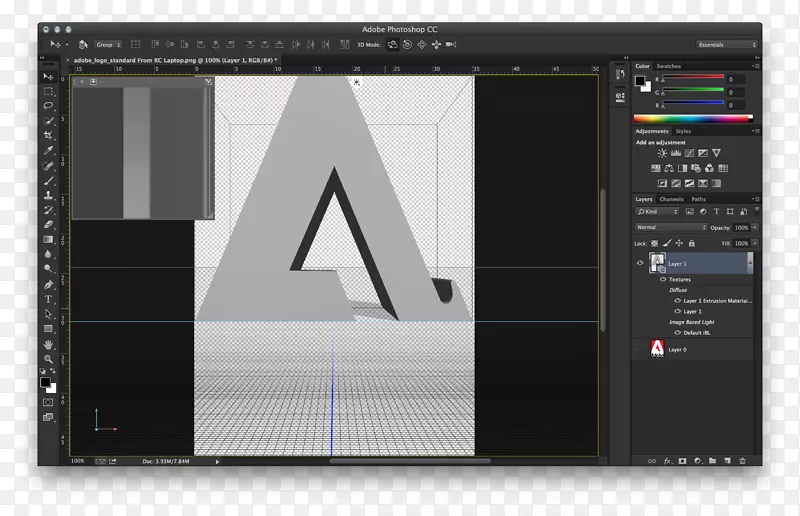
Task: Choose the Eyedropper tool
Action: (x=48, y=150)
